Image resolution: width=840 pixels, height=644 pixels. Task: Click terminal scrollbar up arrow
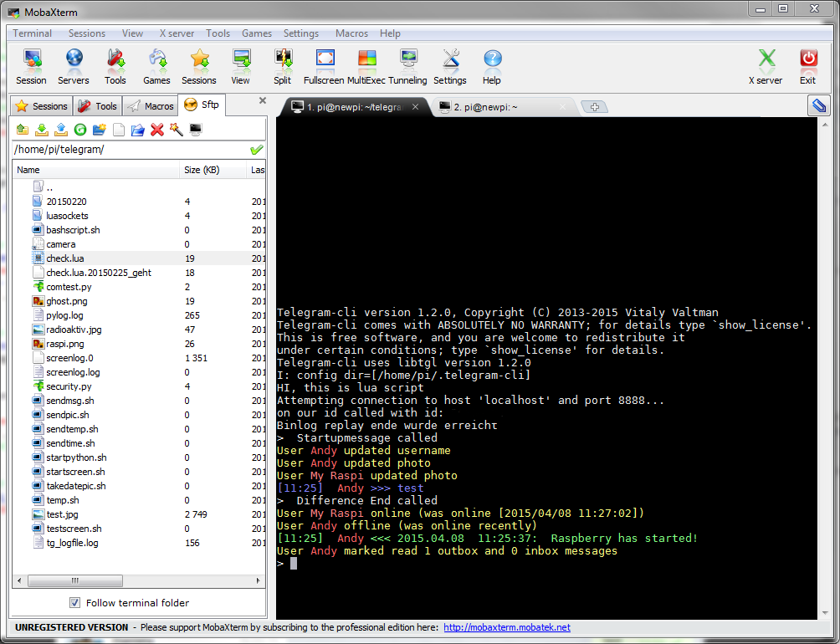click(825, 125)
